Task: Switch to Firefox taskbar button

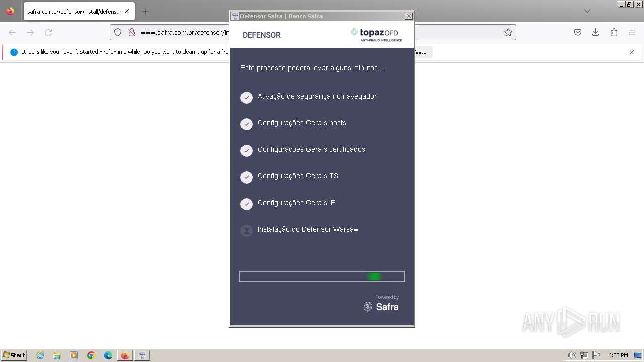Action: pos(125,355)
